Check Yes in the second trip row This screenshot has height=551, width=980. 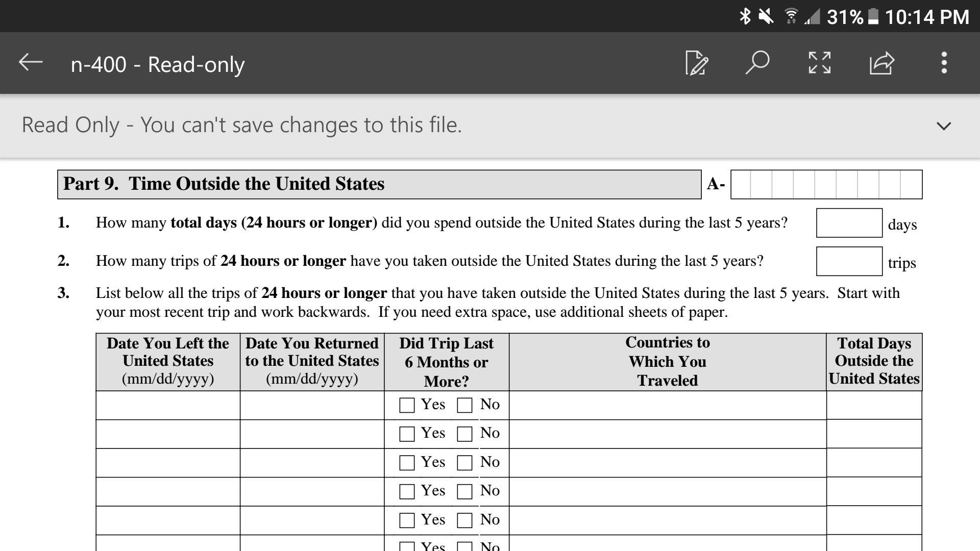(407, 434)
